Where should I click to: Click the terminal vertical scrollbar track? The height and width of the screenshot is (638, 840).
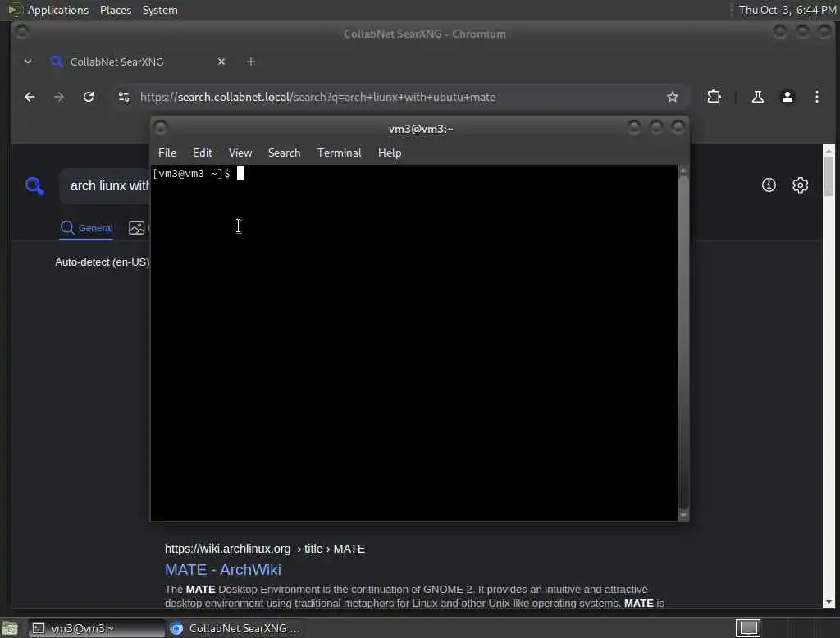[x=683, y=343]
